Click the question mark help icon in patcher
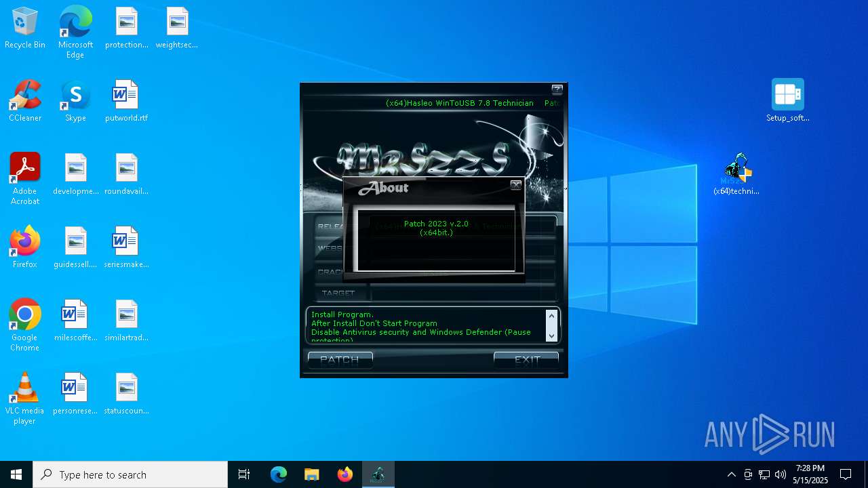The width and height of the screenshot is (868, 488). [557, 89]
